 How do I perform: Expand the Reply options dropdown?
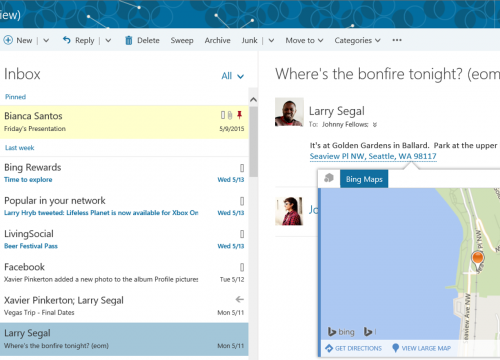coord(108,40)
